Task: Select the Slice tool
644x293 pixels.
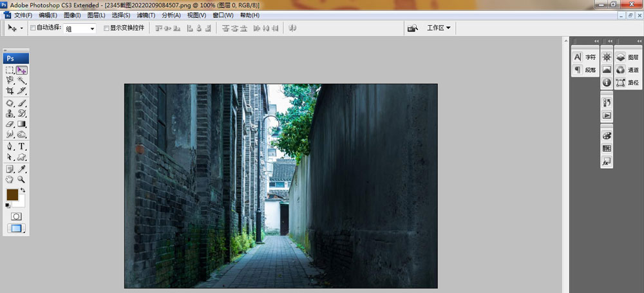Action: (x=22, y=90)
